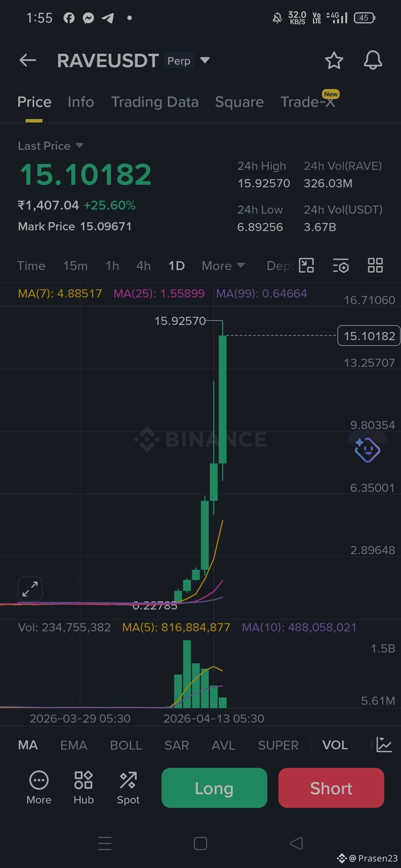The image size is (401, 868).
Task: Expand the More intervals dropdown
Action: [x=223, y=266]
